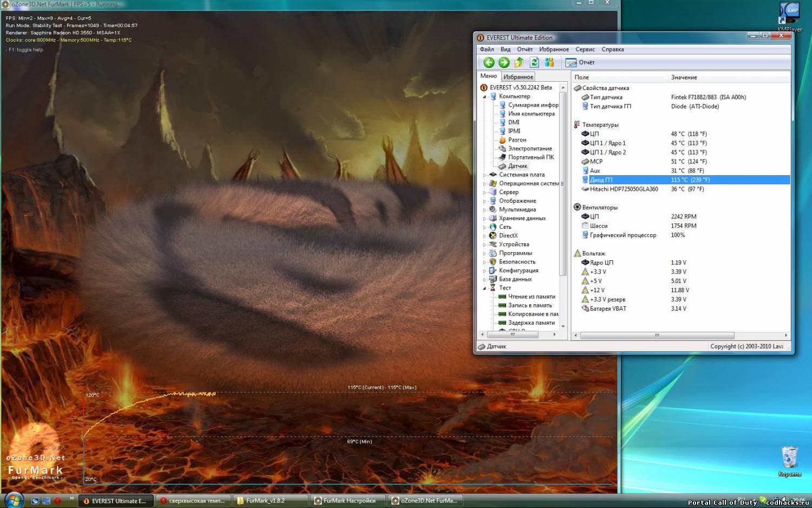Click the up-level folder arrow icon
This screenshot has width=812, height=508.
(x=519, y=62)
